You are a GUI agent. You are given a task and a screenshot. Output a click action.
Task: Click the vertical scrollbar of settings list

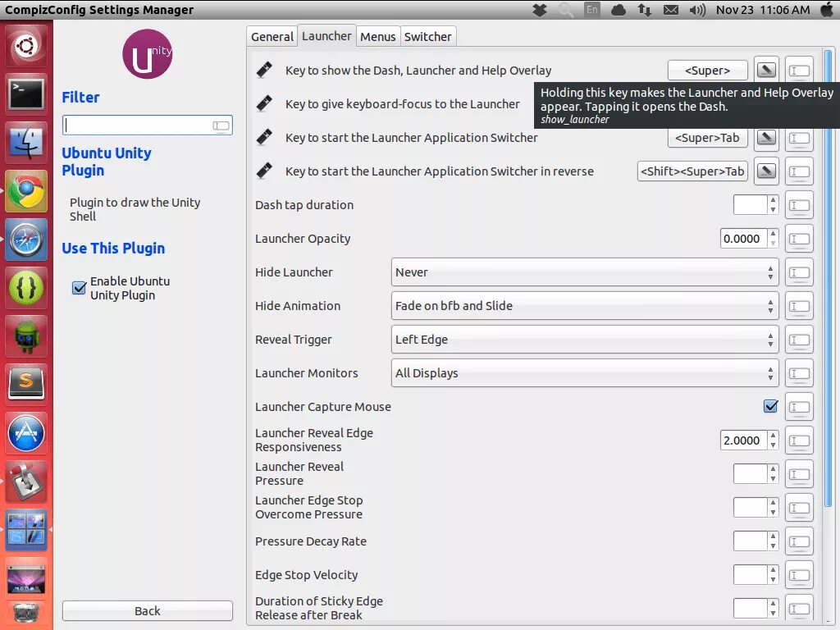[828, 279]
